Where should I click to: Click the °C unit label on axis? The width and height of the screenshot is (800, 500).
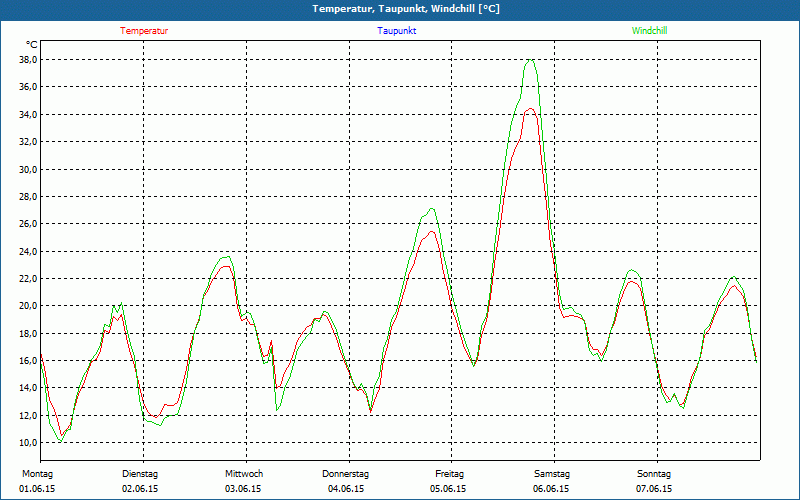click(31, 45)
